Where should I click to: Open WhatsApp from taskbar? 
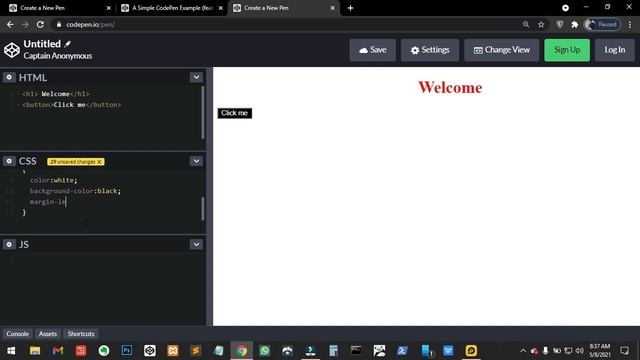264,351
